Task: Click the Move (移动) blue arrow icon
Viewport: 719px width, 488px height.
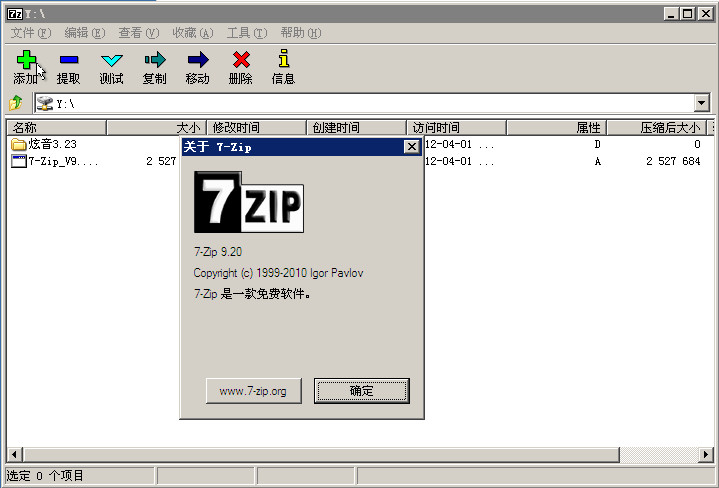Action: [198, 60]
